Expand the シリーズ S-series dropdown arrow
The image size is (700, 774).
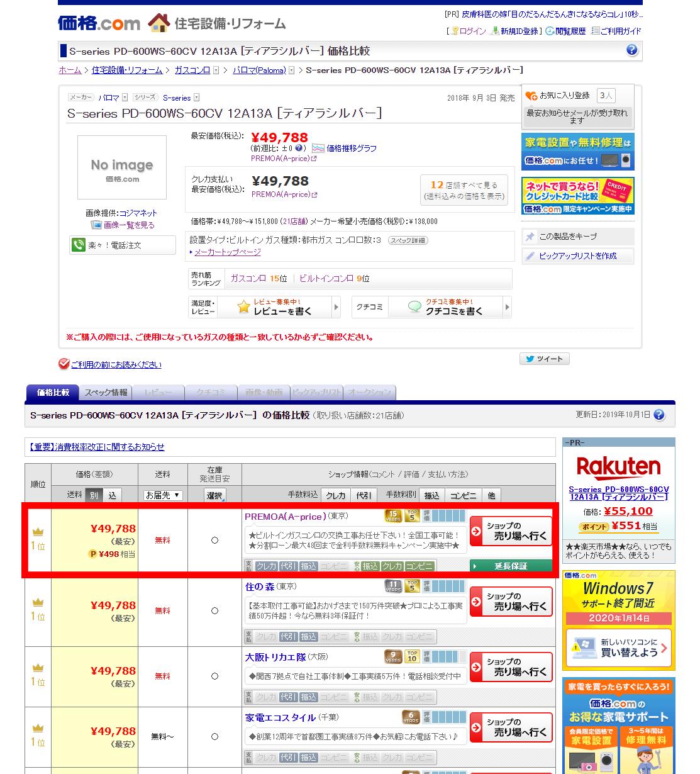pos(196,98)
